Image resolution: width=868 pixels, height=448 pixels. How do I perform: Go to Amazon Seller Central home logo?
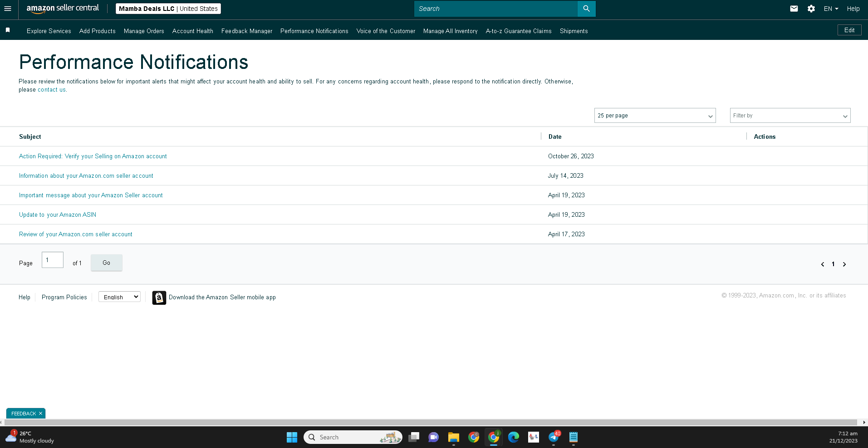[x=63, y=9]
